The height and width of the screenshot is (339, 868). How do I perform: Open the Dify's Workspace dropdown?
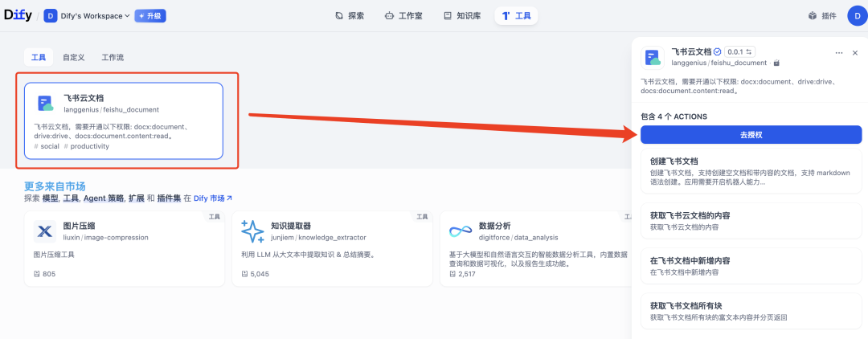click(x=88, y=16)
